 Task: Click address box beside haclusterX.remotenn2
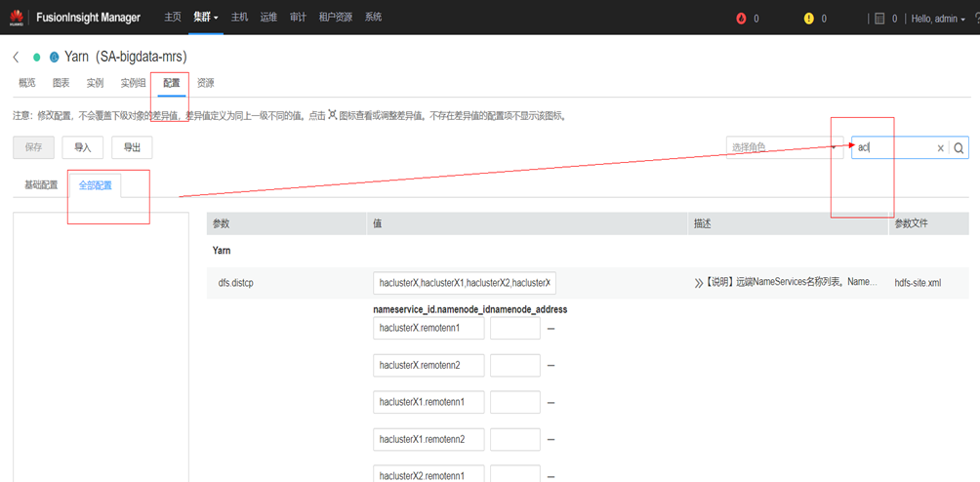click(515, 365)
